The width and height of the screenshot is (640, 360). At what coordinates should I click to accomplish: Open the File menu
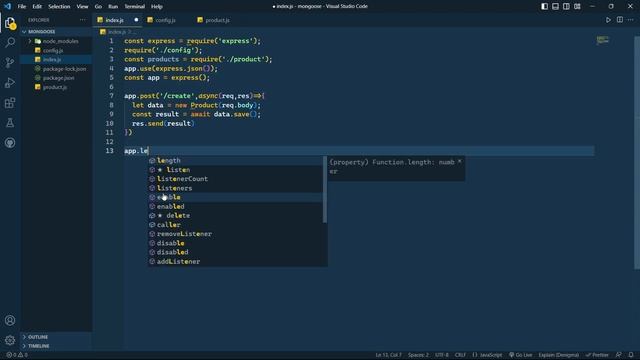(22, 7)
